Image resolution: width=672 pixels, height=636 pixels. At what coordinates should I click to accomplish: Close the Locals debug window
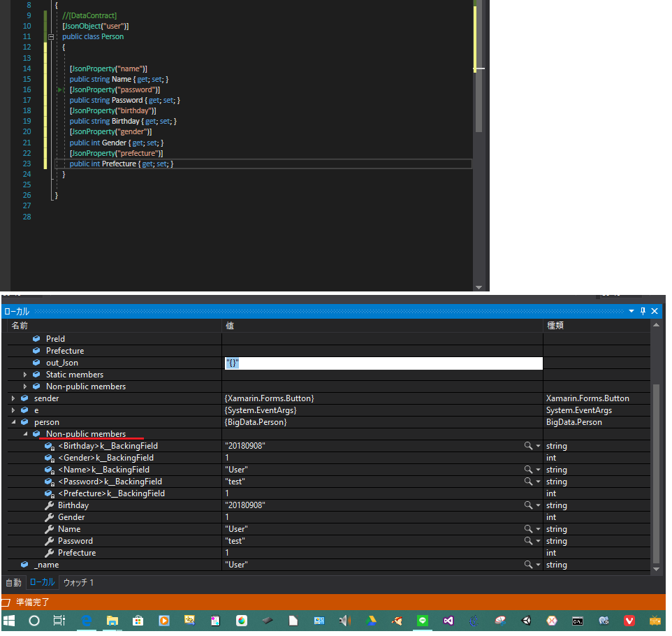(x=654, y=311)
